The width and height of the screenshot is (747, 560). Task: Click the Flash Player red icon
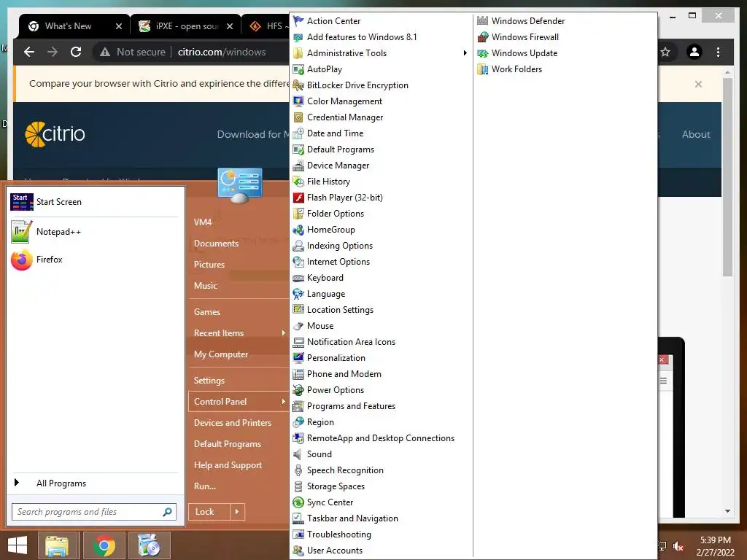point(298,198)
